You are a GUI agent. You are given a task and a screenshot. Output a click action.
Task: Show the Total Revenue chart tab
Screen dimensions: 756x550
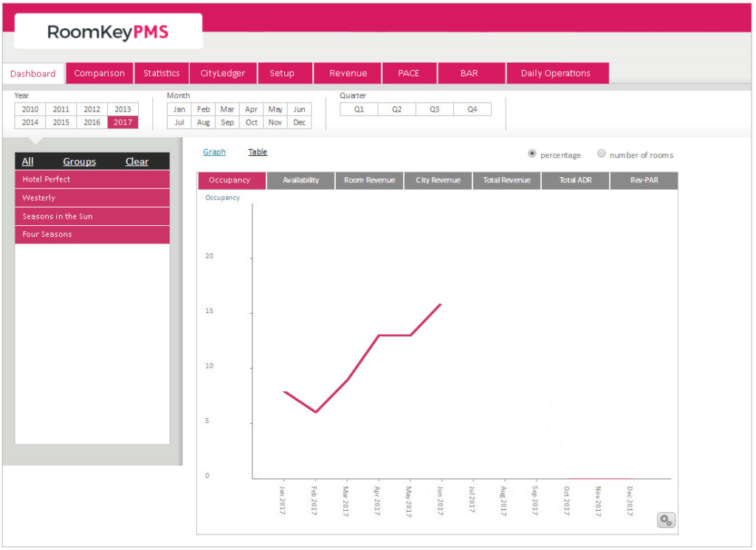pyautogui.click(x=506, y=180)
